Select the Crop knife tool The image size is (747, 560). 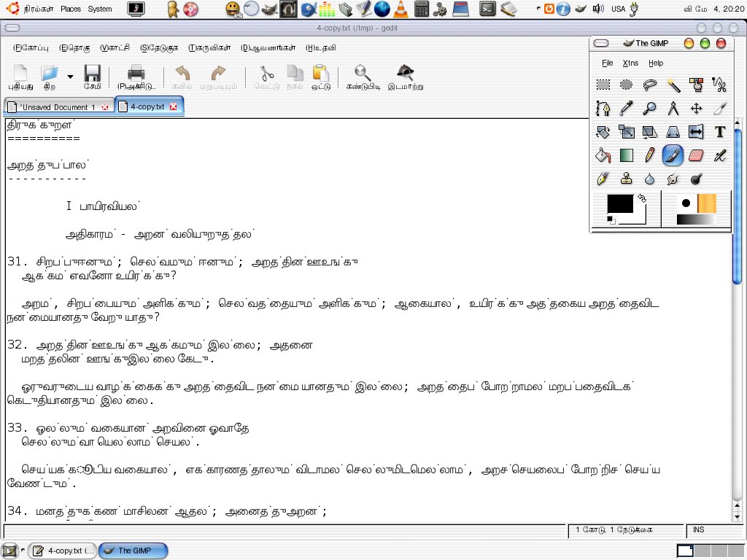pos(720,109)
